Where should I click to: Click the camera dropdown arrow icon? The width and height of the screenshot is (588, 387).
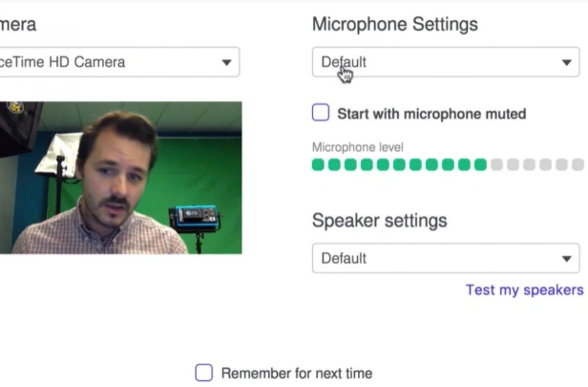click(x=226, y=62)
